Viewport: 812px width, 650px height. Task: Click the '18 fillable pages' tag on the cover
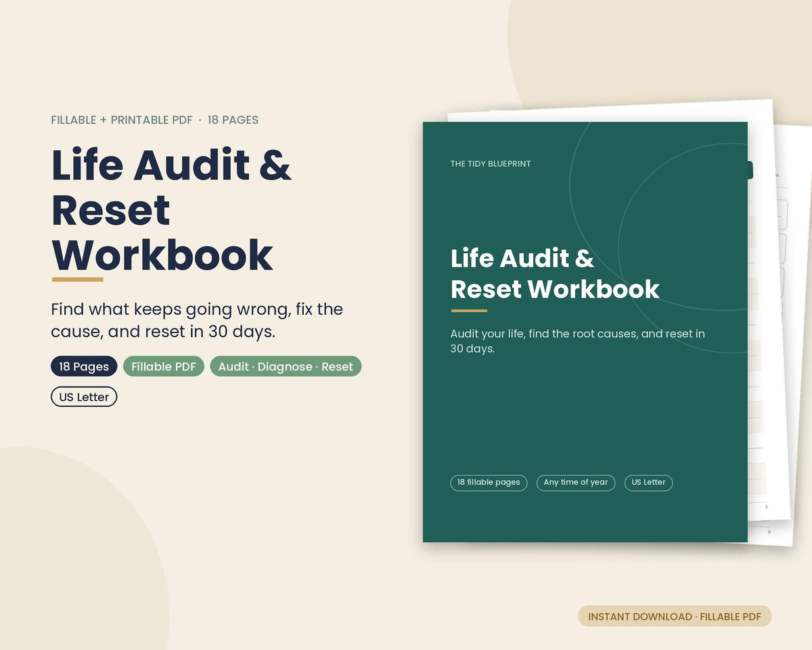489,483
